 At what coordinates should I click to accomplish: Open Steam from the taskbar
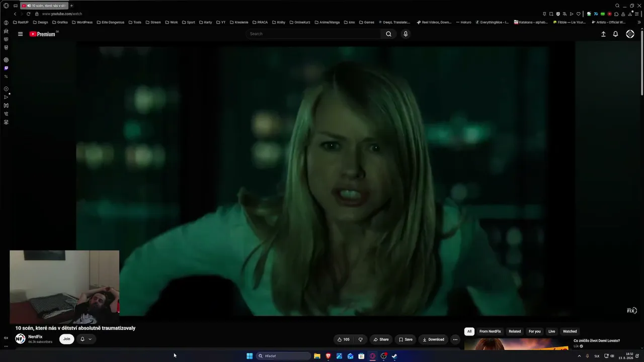point(394,356)
